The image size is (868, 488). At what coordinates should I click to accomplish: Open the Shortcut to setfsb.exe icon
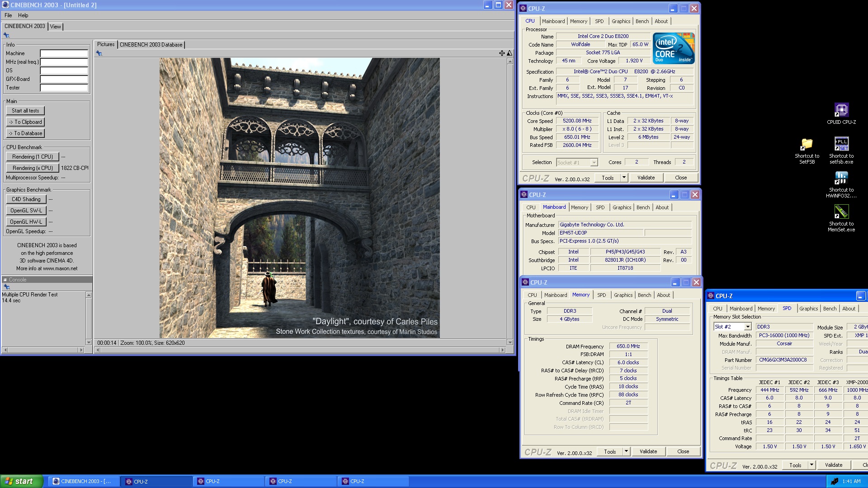tap(841, 150)
